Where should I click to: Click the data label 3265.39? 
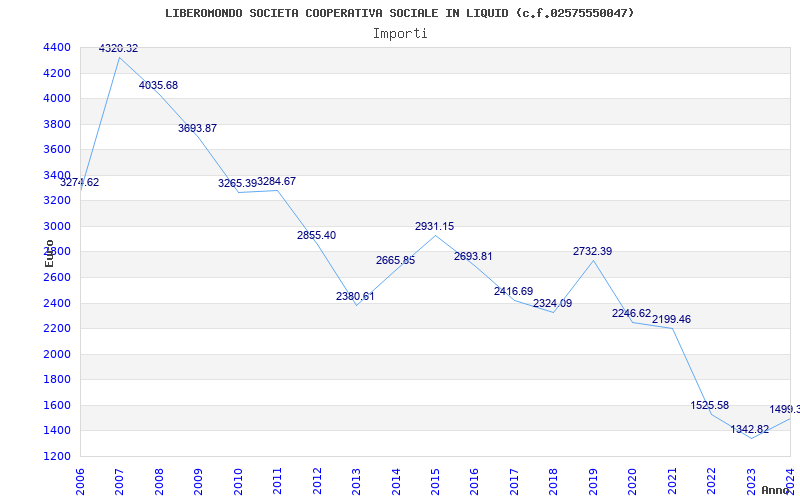coord(237,183)
